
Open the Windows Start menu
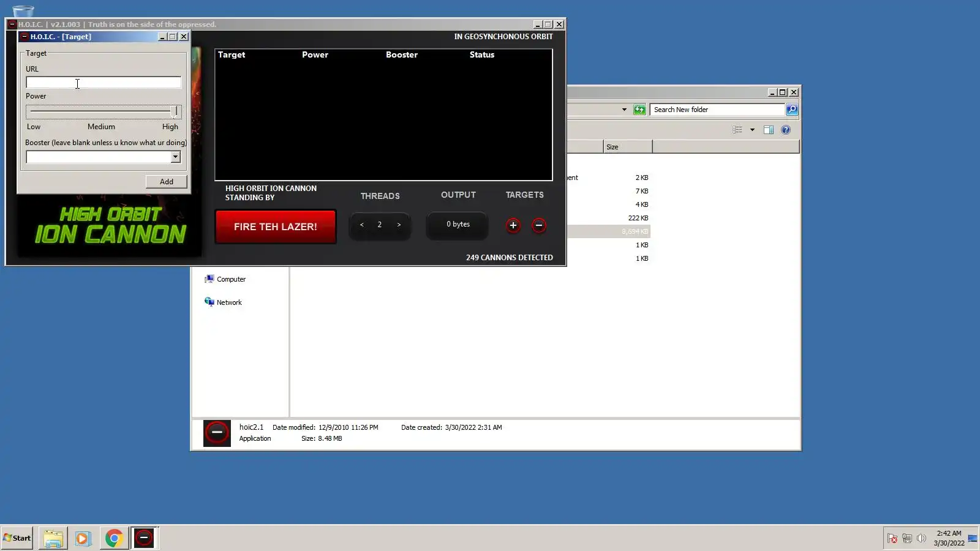17,538
